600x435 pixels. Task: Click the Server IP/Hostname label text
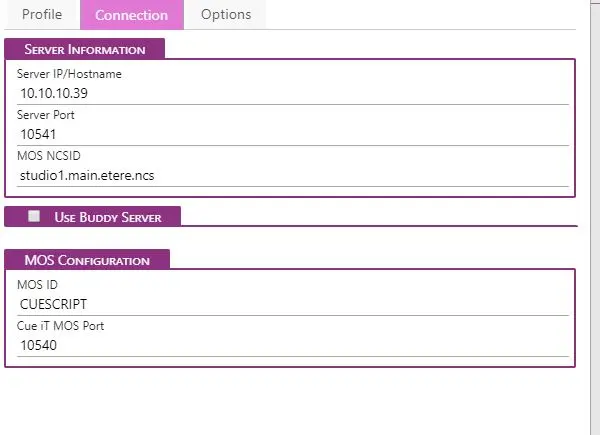point(69,74)
